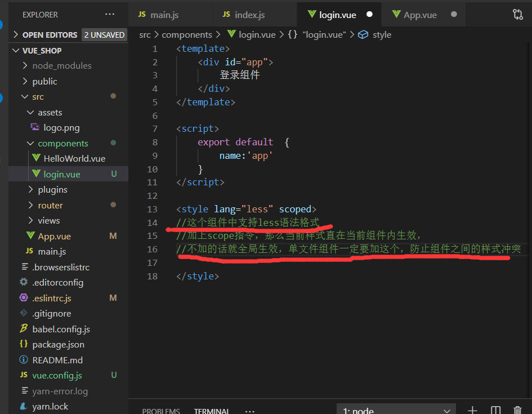532x414 pixels.
Task: Expand the views folder
Action: coord(30,220)
